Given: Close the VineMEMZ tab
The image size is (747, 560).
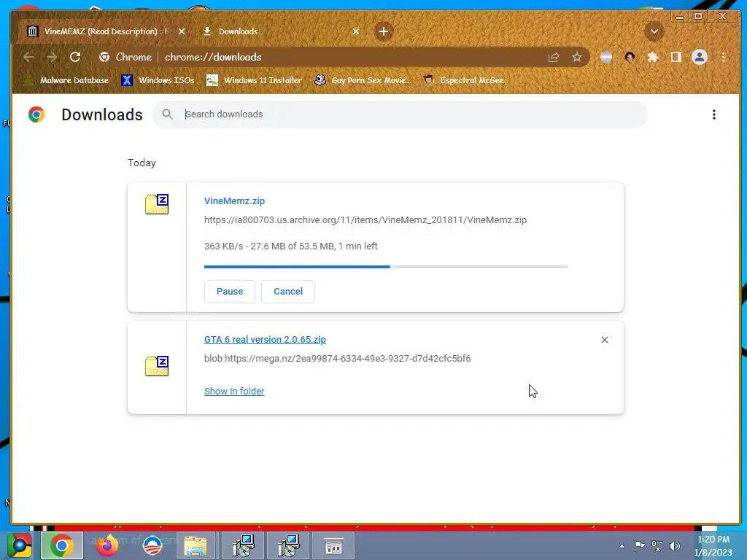Looking at the screenshot, I should point(182,31).
